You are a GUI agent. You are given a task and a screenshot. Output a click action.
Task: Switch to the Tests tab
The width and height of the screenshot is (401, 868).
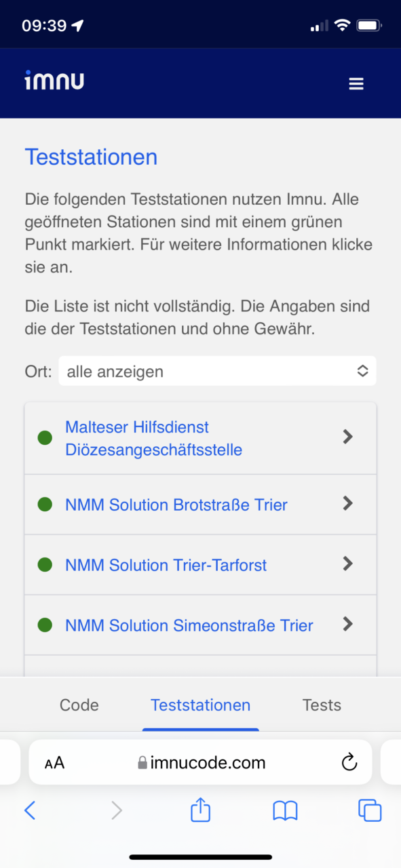coord(322,705)
